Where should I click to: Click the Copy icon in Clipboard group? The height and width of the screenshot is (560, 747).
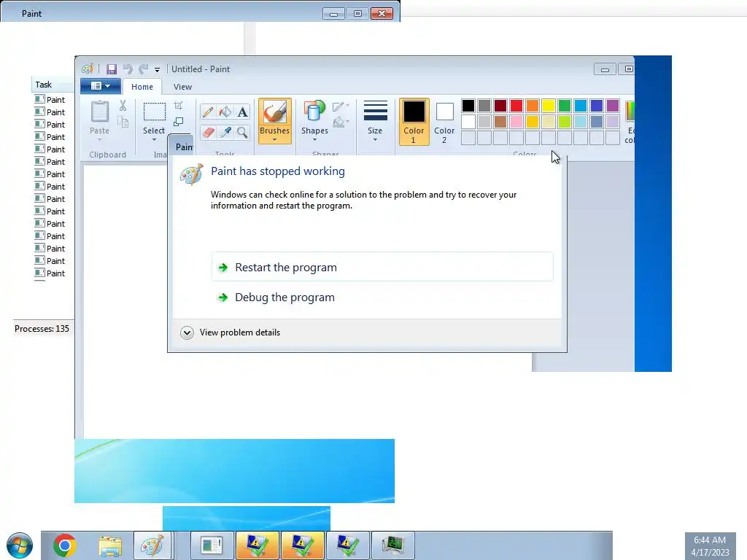[123, 122]
